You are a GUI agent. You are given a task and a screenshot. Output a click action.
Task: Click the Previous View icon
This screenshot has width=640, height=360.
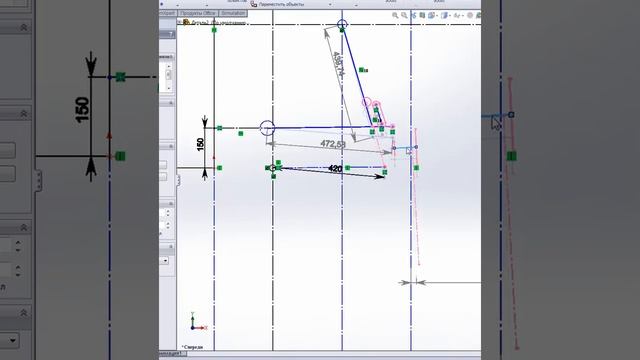413,15
